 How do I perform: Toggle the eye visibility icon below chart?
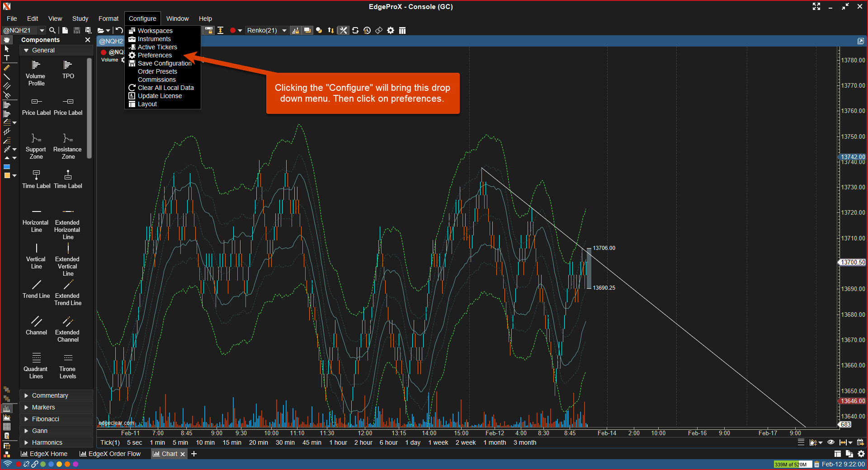[831, 442]
